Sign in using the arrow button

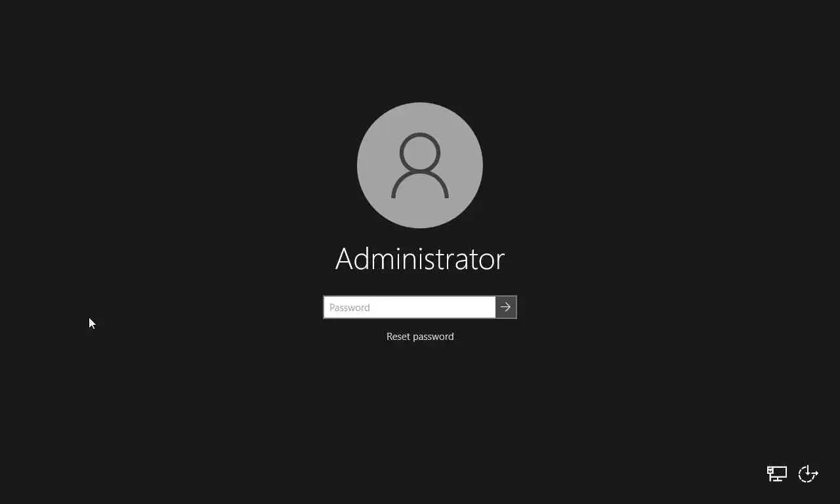point(505,307)
